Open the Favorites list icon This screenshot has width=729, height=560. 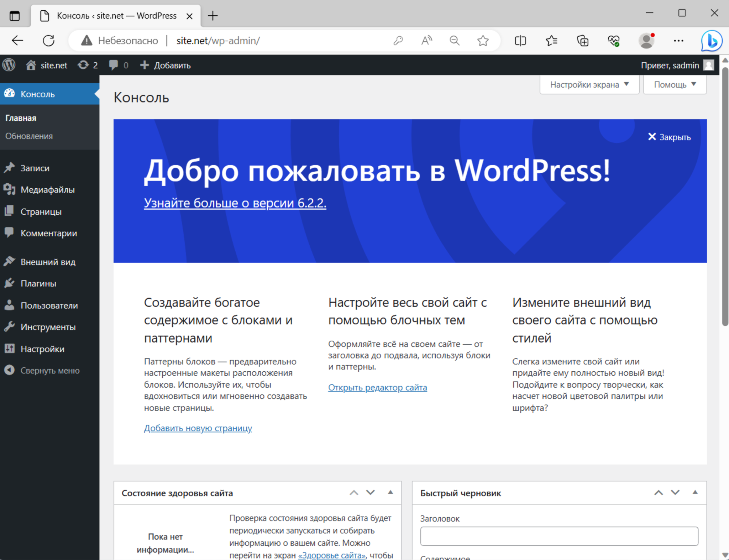point(551,41)
